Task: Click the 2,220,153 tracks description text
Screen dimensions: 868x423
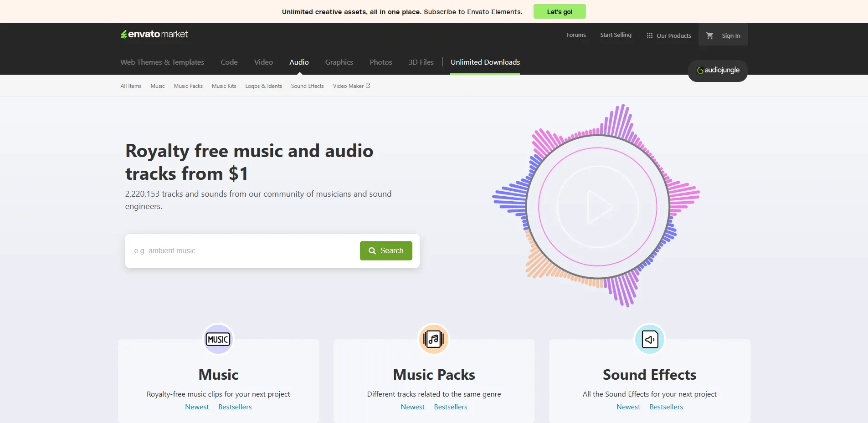Action: point(258,200)
